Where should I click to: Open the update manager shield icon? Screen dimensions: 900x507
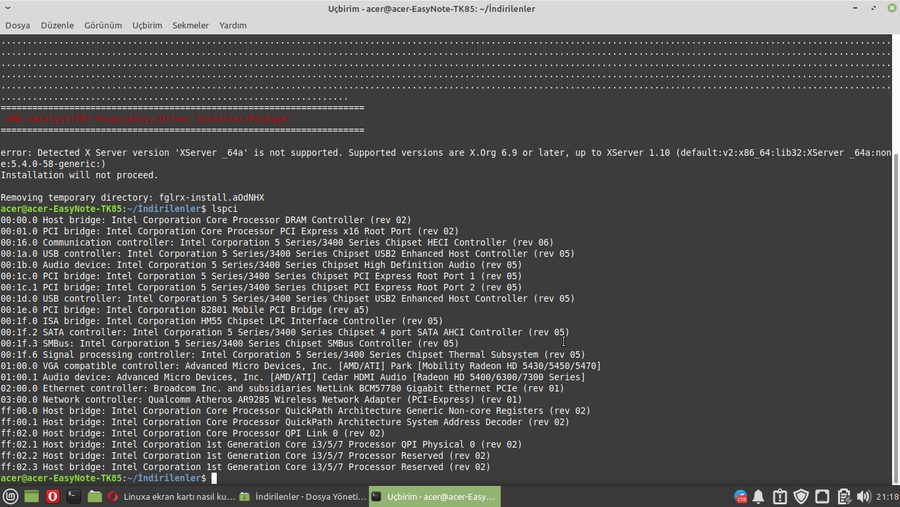[801, 497]
